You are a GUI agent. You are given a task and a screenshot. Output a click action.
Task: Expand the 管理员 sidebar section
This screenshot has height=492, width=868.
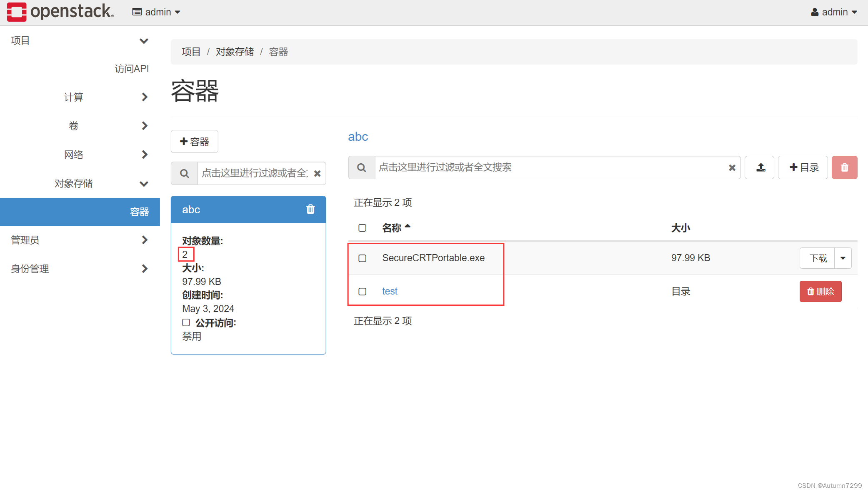(80, 240)
